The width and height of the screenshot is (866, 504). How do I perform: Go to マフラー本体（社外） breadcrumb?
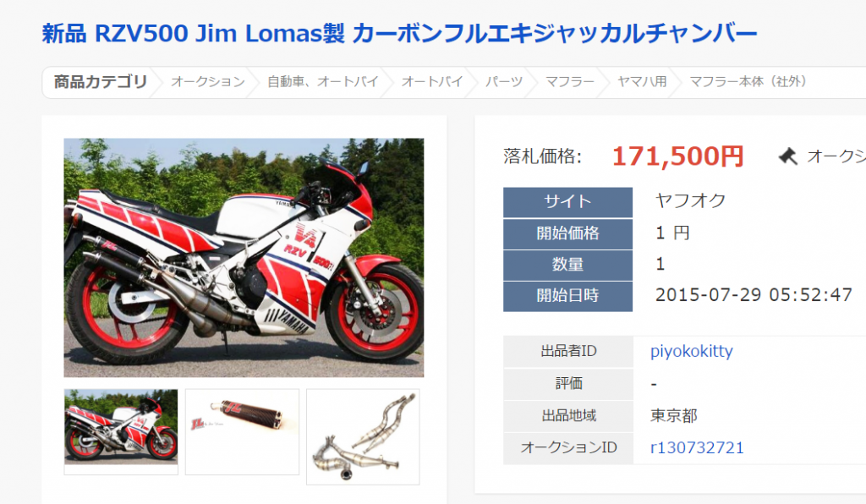[x=748, y=82]
